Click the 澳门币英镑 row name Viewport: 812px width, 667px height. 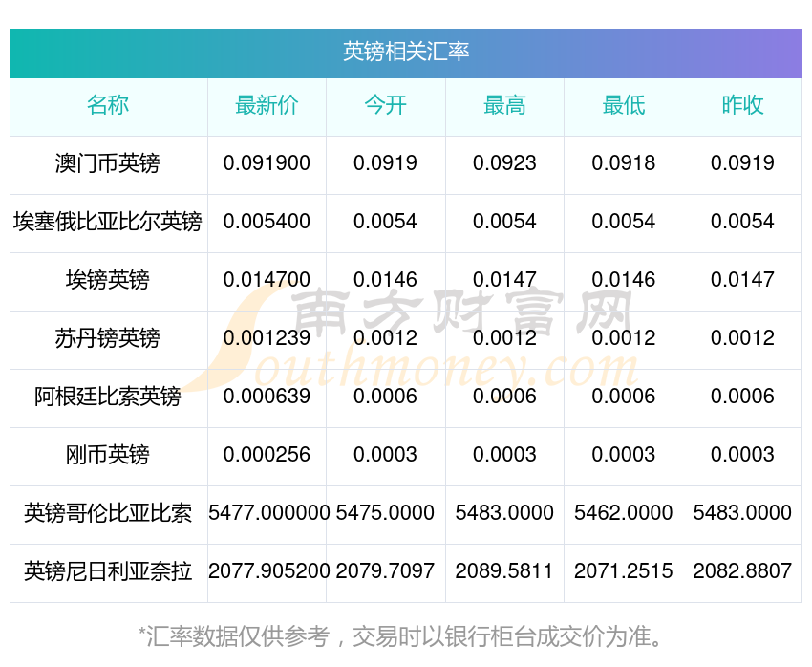pos(108,163)
